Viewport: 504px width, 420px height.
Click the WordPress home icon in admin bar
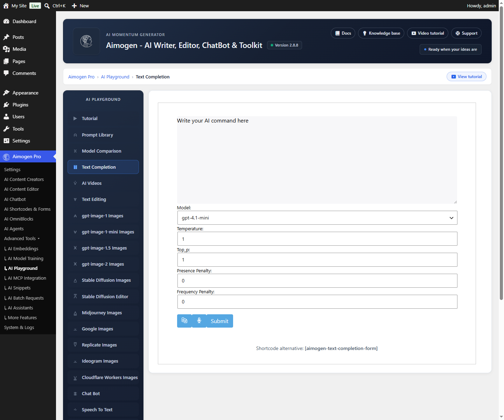coord(6,6)
